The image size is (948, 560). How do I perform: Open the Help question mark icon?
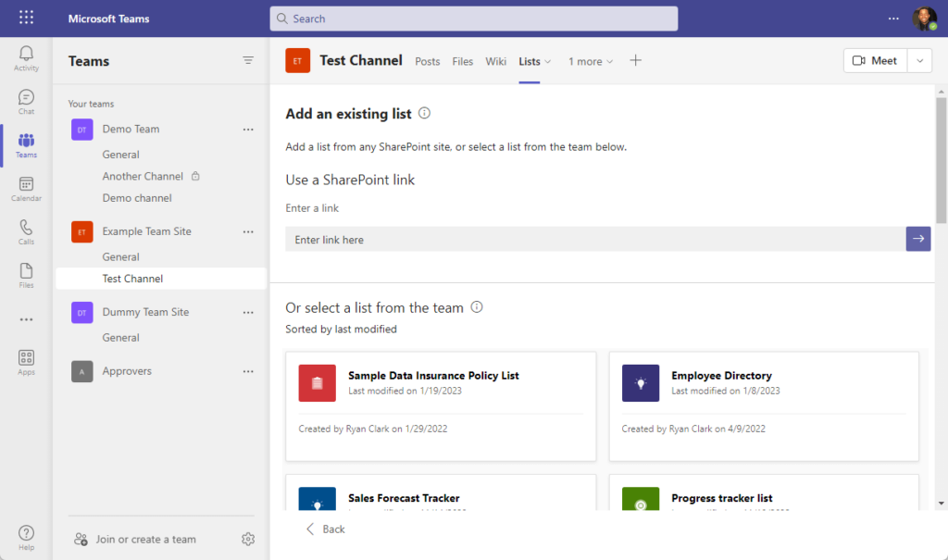point(26,538)
